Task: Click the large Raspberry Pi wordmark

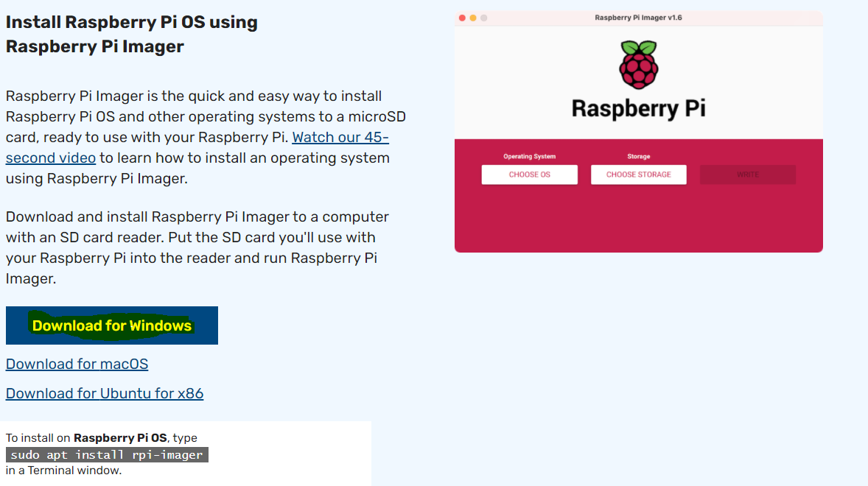Action: [639, 108]
